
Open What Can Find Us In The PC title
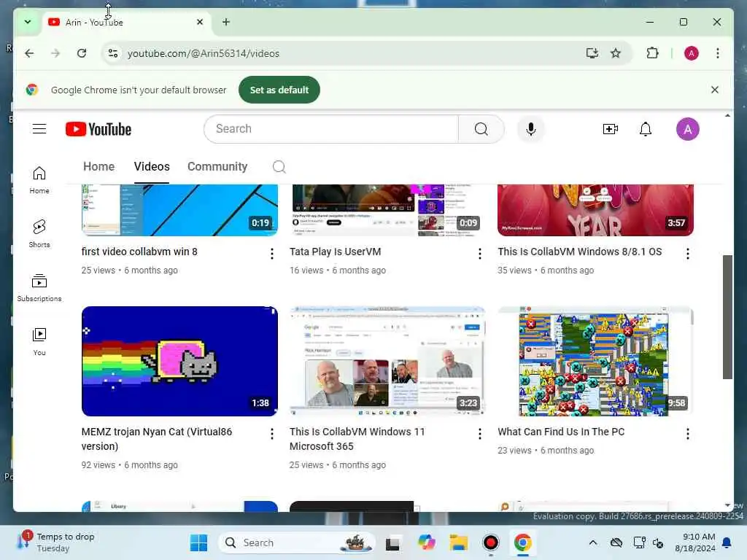(561, 432)
